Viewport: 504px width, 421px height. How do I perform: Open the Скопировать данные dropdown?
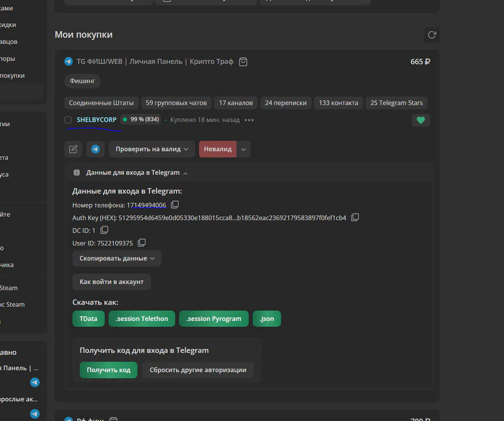click(x=117, y=258)
